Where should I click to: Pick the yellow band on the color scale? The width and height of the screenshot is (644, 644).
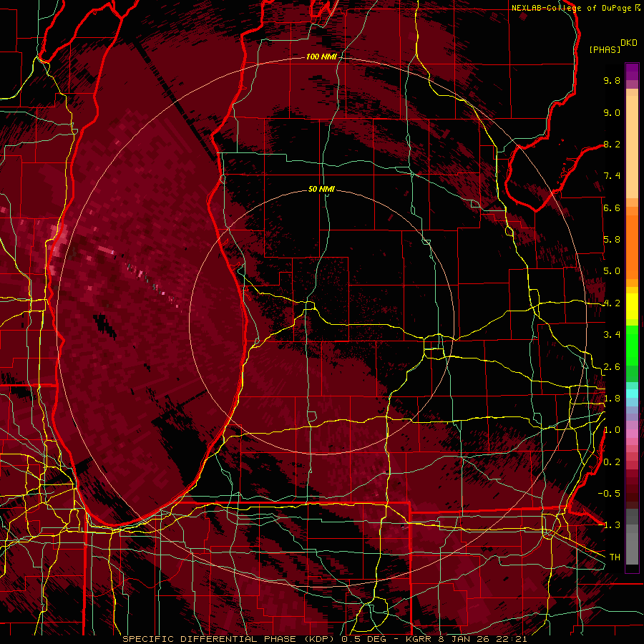click(x=632, y=306)
